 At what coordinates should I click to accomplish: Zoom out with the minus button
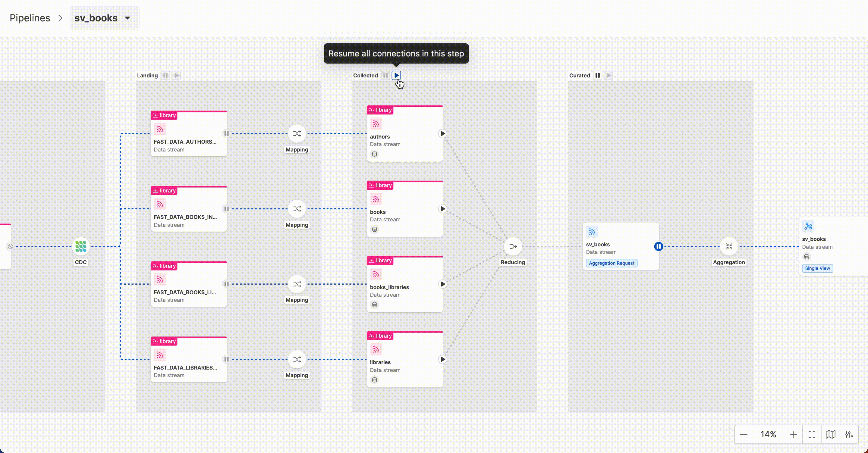point(744,434)
